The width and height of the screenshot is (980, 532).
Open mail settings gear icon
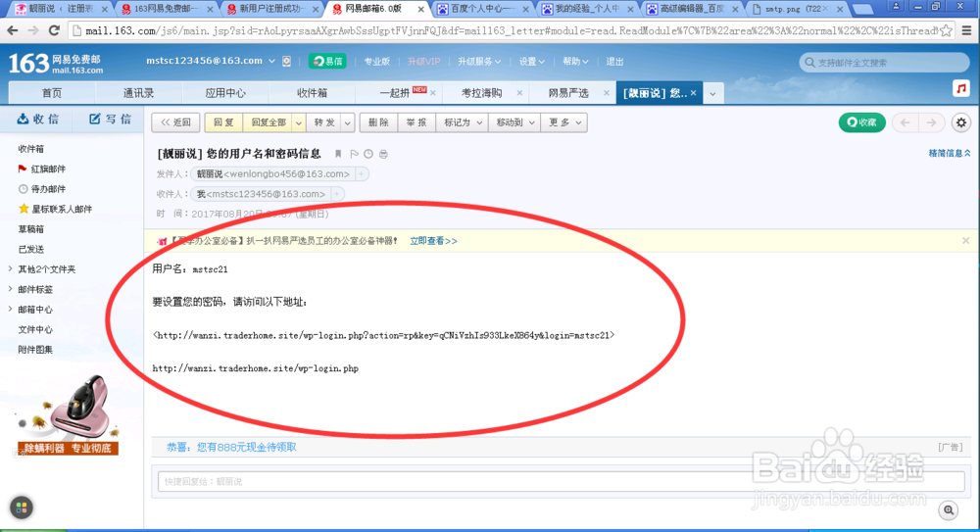click(x=961, y=122)
